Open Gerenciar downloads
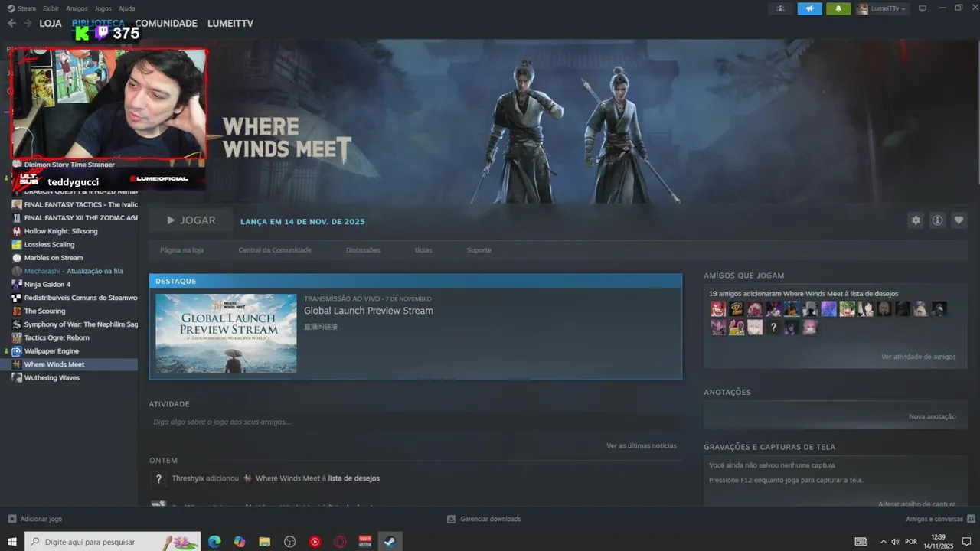 (x=484, y=519)
